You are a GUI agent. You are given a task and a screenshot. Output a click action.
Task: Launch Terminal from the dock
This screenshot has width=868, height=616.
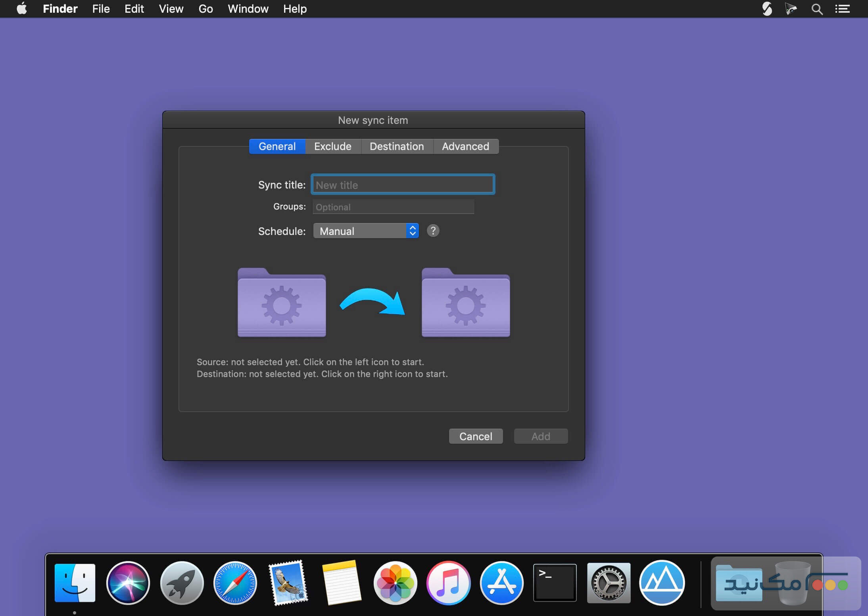click(555, 583)
